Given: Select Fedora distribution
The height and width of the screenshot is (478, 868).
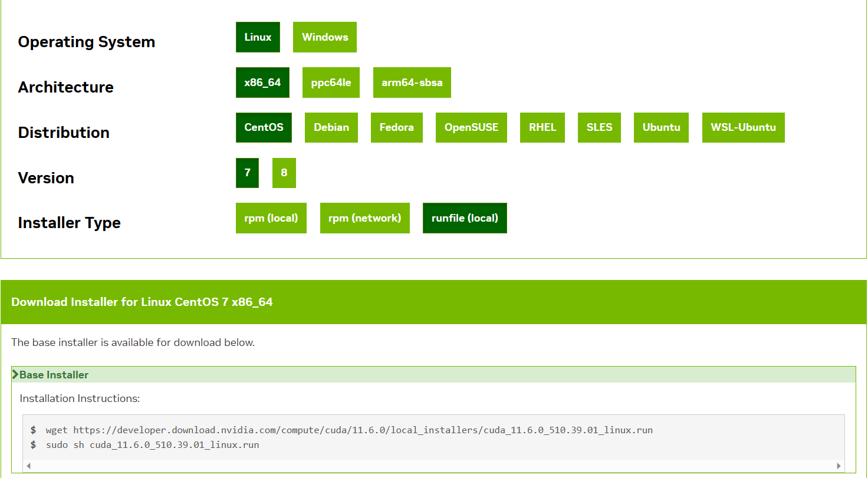Looking at the screenshot, I should [x=396, y=127].
